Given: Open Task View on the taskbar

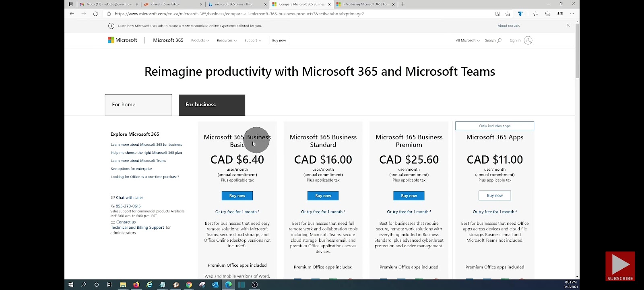Looking at the screenshot, I should point(109,285).
